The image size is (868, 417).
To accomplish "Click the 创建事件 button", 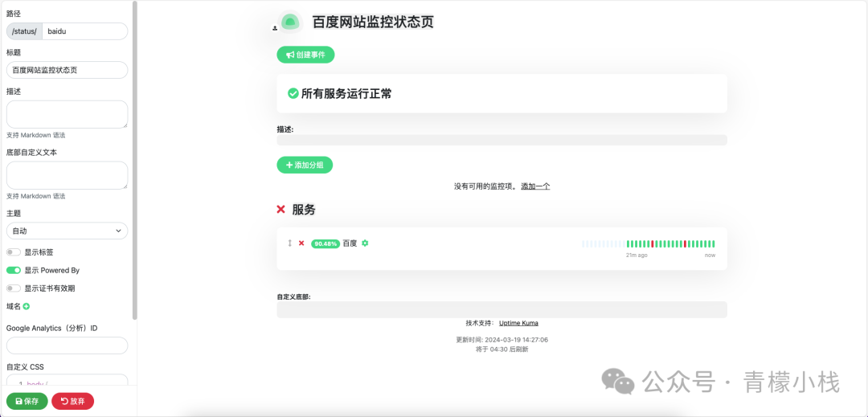I will pyautogui.click(x=305, y=55).
